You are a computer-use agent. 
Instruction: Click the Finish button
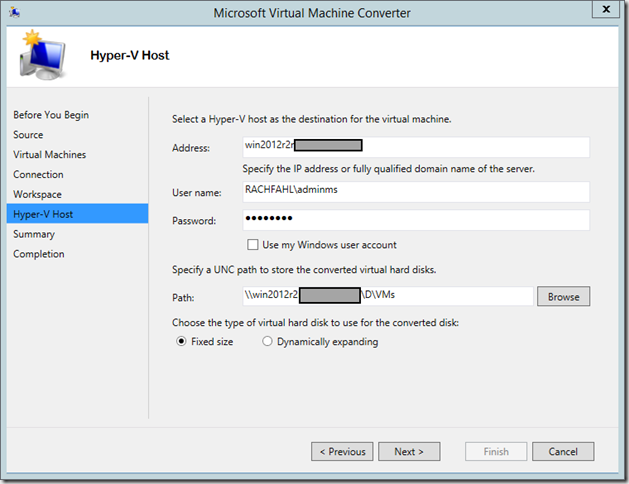496,452
